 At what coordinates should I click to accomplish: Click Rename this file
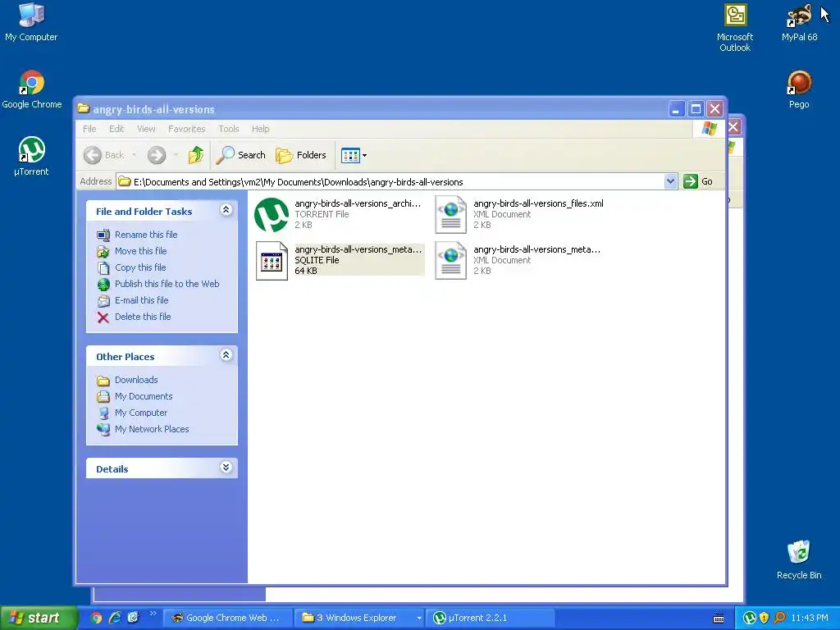137,235
